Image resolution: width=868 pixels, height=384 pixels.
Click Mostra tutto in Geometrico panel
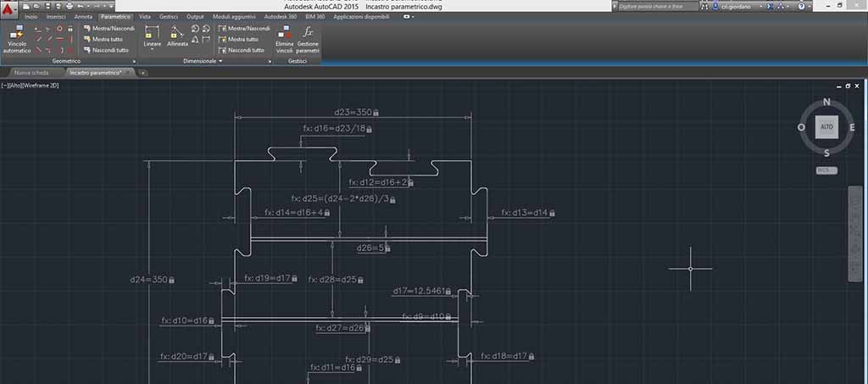[103, 39]
